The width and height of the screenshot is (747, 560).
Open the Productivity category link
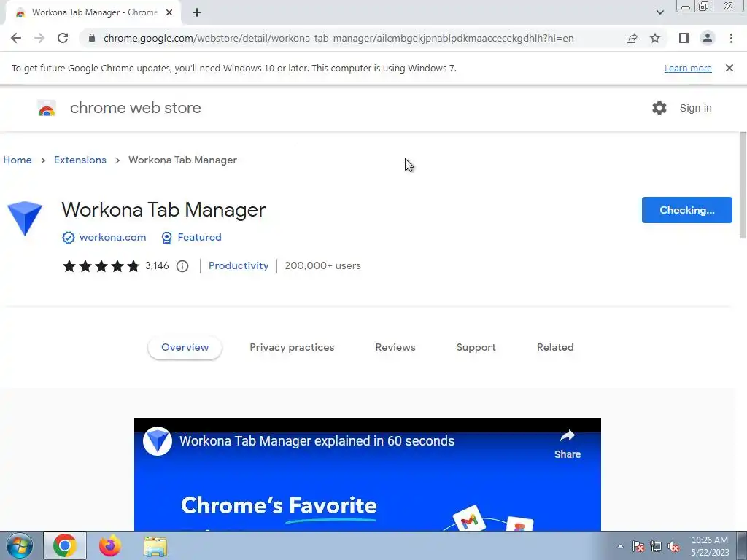239,265
